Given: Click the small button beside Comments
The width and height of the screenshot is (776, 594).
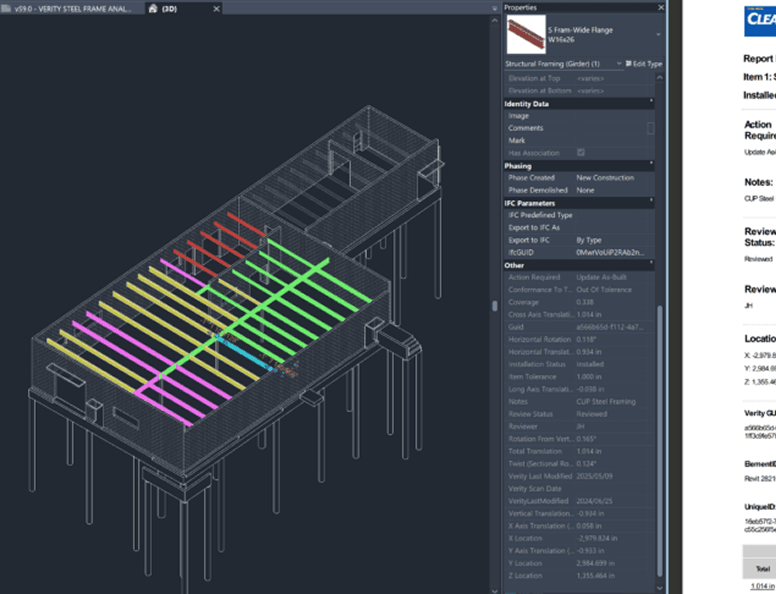Looking at the screenshot, I should point(650,128).
